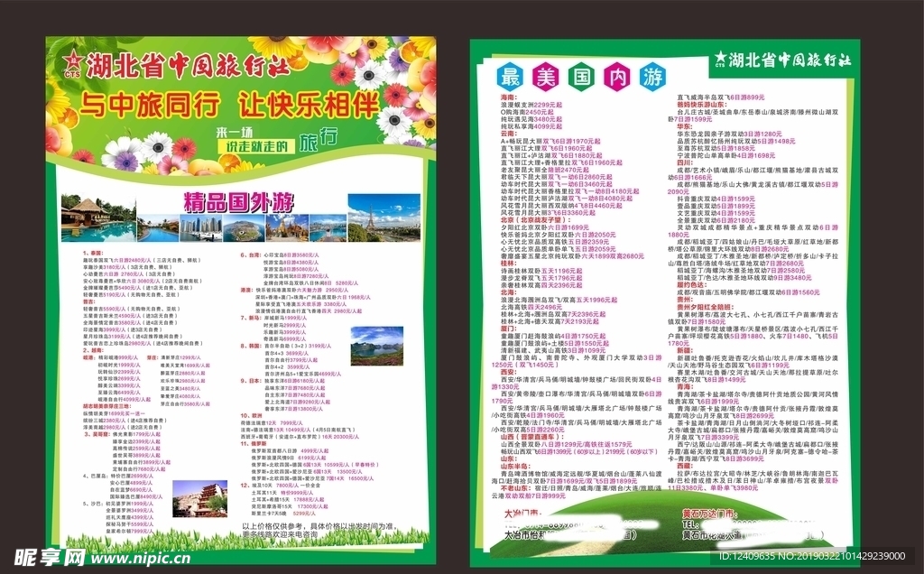The height and width of the screenshot is (574, 924).
Task: Click the 北京（北京战友子望） heading
Action: tap(536, 220)
